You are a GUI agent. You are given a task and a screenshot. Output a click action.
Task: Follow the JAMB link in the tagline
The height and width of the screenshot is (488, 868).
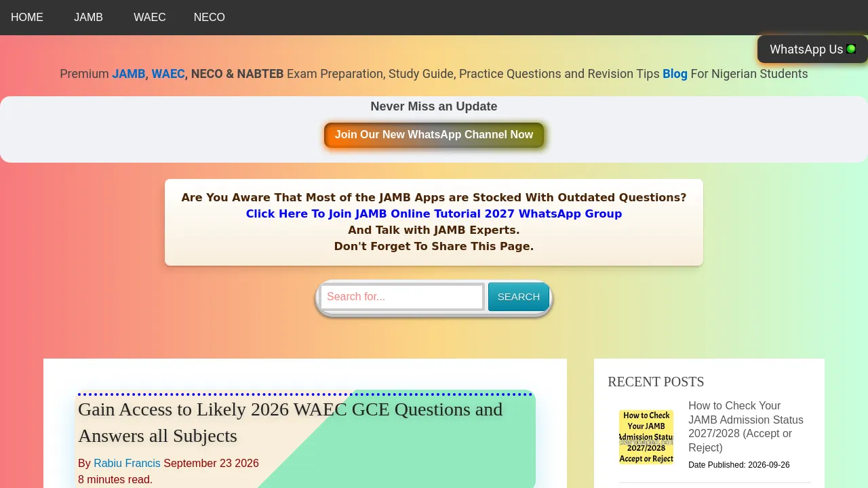pos(129,74)
